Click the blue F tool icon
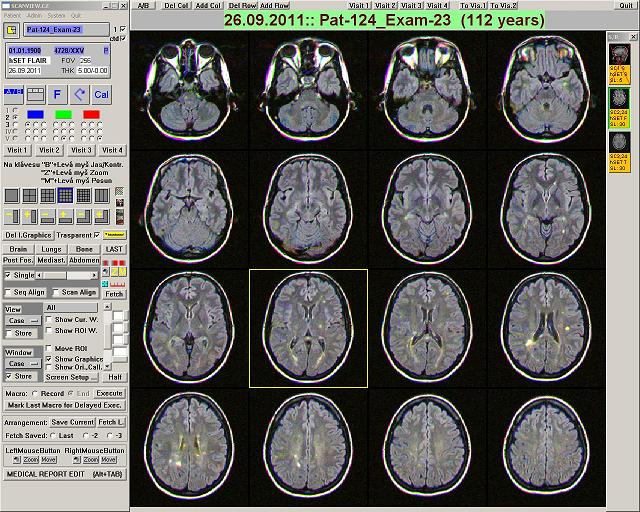This screenshot has height=512, width=640. (x=57, y=94)
